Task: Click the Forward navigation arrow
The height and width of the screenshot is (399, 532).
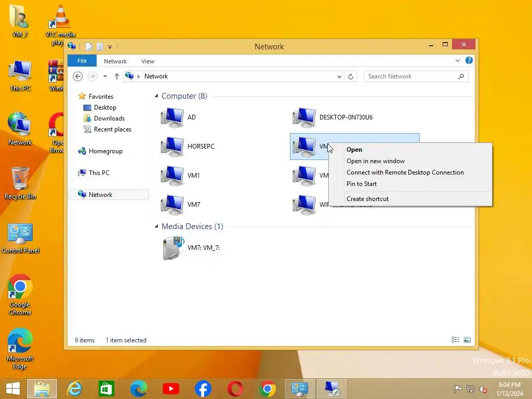Action: (x=92, y=76)
